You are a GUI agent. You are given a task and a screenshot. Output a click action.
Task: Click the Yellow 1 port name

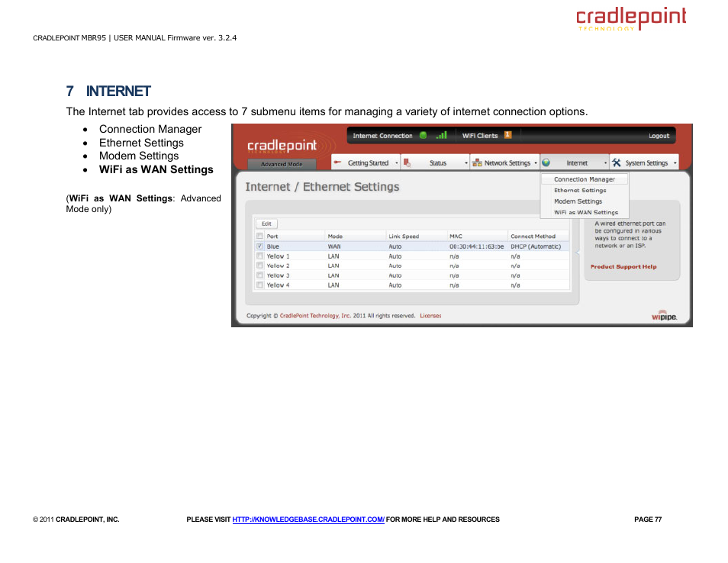[278, 256]
